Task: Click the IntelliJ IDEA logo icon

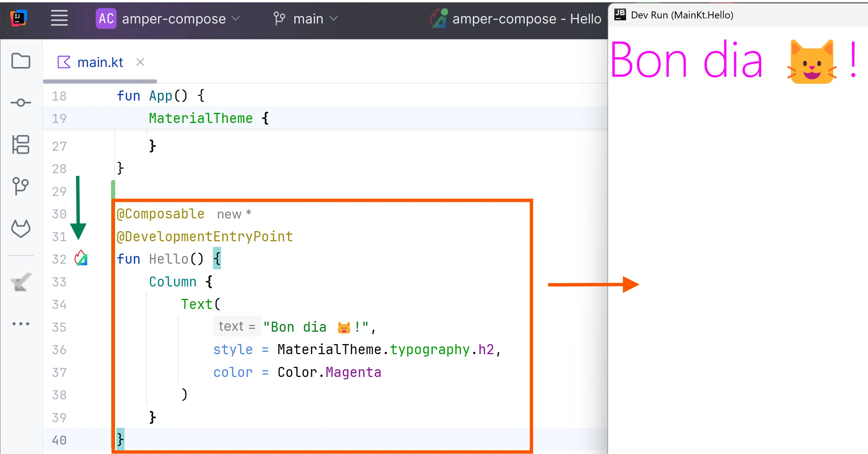Action: 18,18
